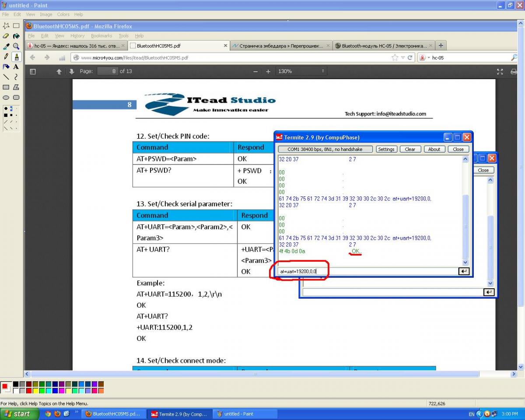Open Firefox Bookmarks menu
This screenshot has height=420, width=525.
coord(101,36)
